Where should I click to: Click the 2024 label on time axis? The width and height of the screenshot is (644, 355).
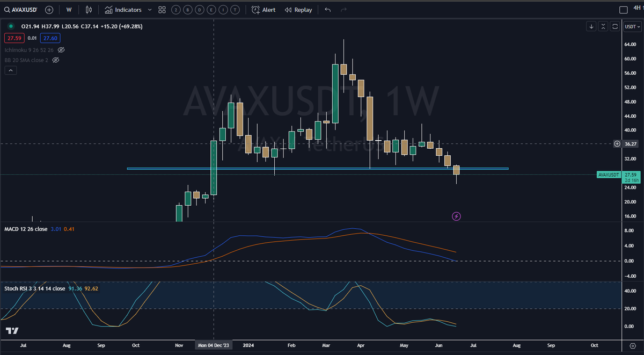(248, 345)
